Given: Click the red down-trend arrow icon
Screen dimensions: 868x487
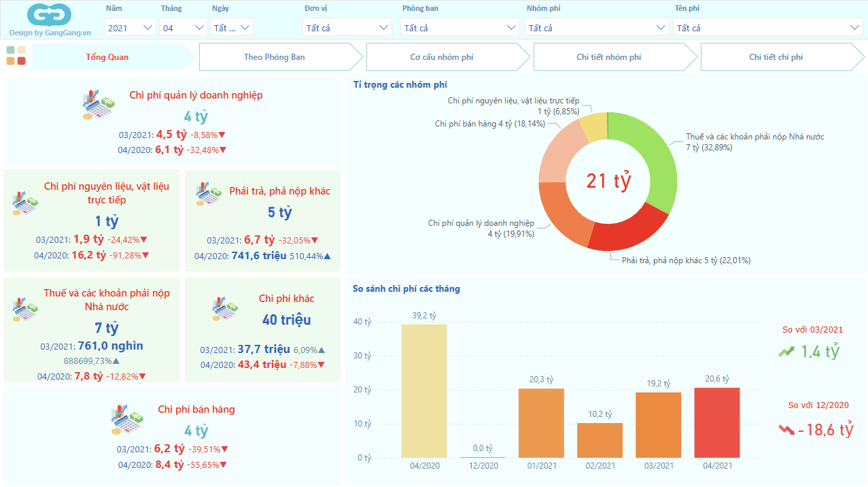Looking at the screenshot, I should pyautogui.click(x=786, y=430).
